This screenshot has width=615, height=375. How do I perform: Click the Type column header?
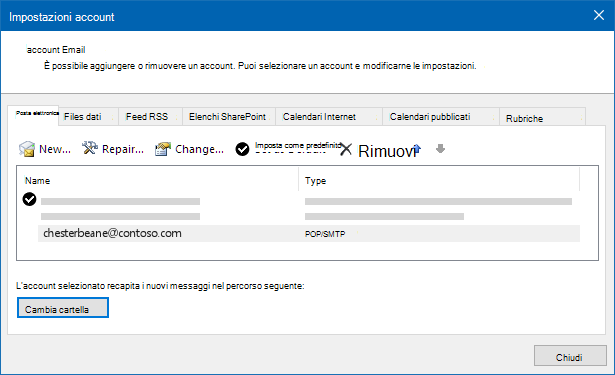(315, 181)
